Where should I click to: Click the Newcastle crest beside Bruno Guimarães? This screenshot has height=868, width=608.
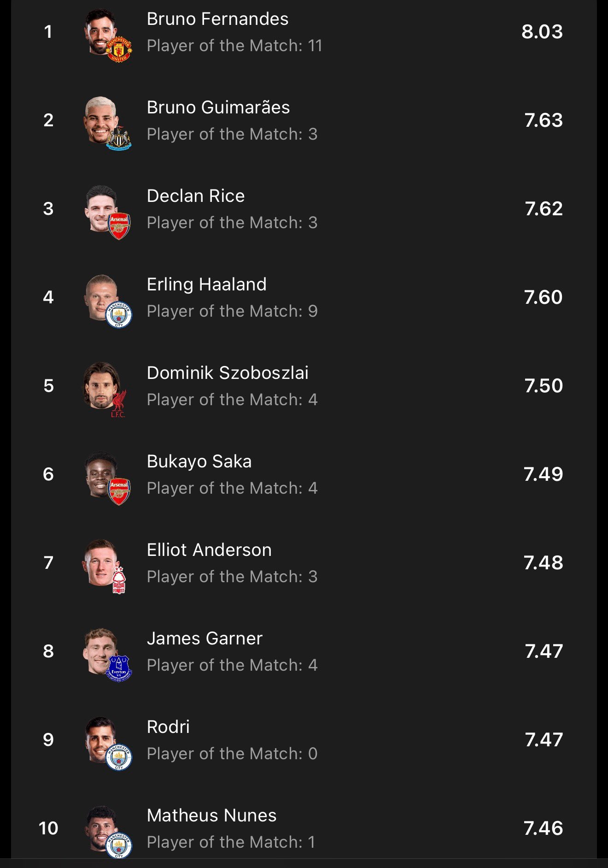119,138
